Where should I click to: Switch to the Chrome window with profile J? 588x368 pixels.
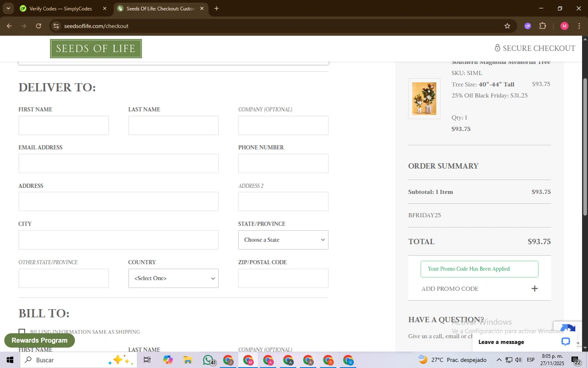tap(229, 360)
